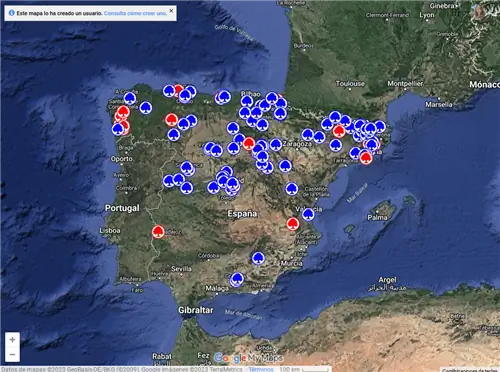Open the Términos link at bottom
The image size is (500, 372).
click(x=261, y=369)
